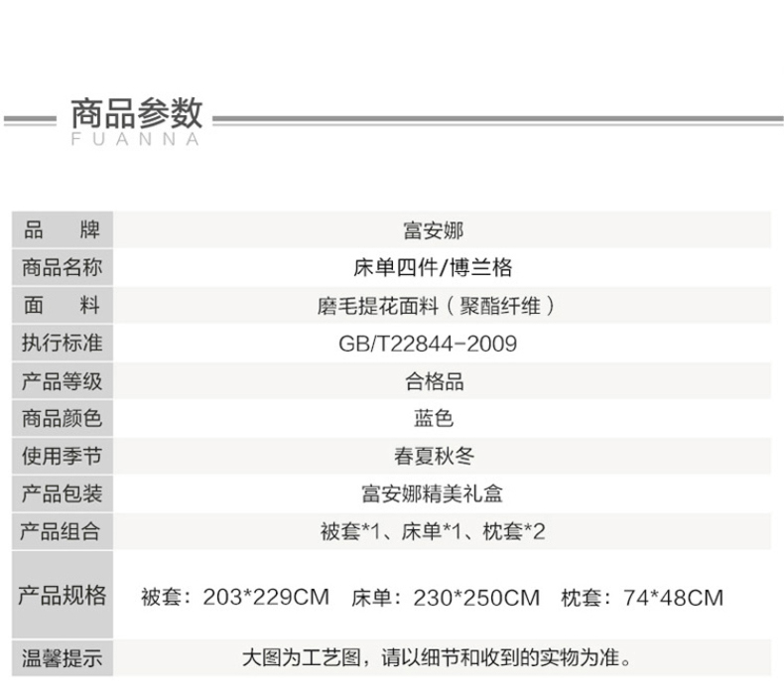
Task: Select the 商品颜色 label cell
Action: tap(63, 418)
